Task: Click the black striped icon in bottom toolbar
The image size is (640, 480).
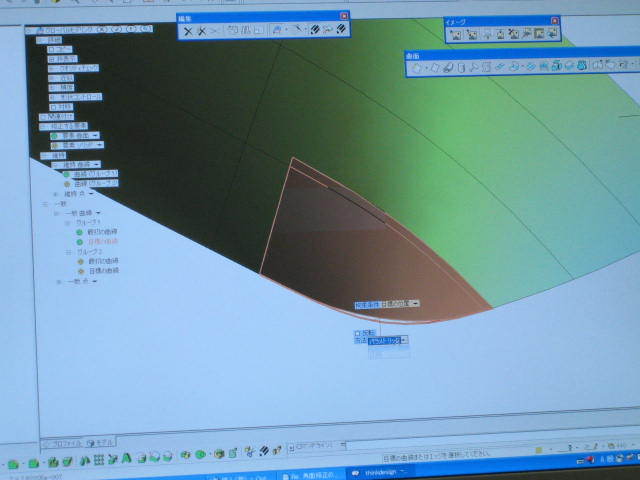Action: pos(264,451)
